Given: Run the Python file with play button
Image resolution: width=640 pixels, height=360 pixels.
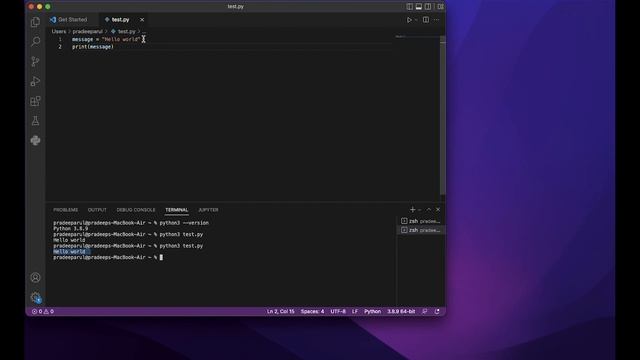Looking at the screenshot, I should coord(409,20).
